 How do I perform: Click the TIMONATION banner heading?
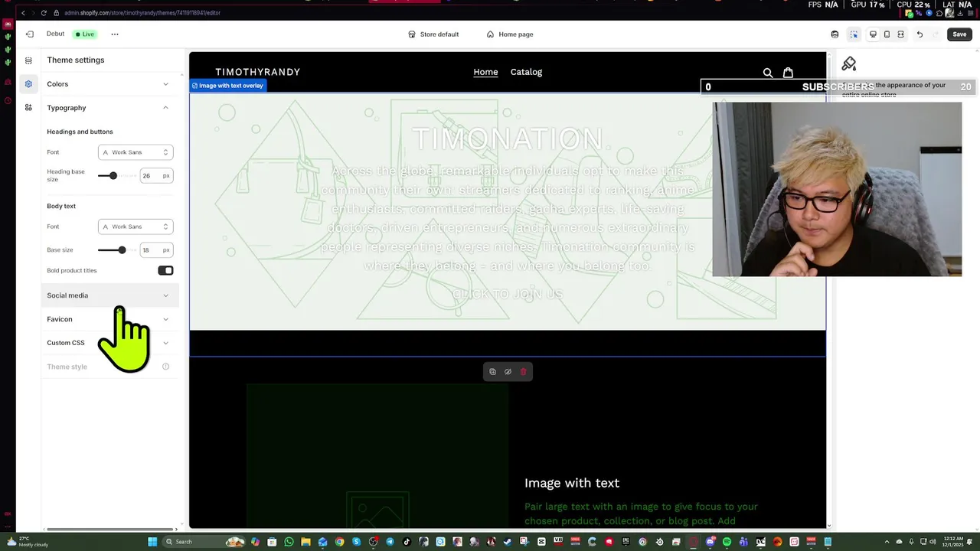508,139
